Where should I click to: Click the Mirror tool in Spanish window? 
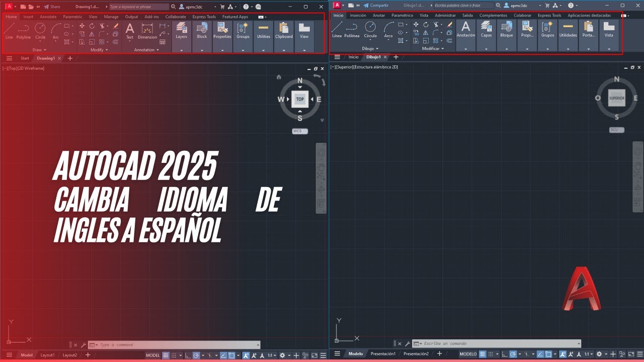pyautogui.click(x=426, y=33)
